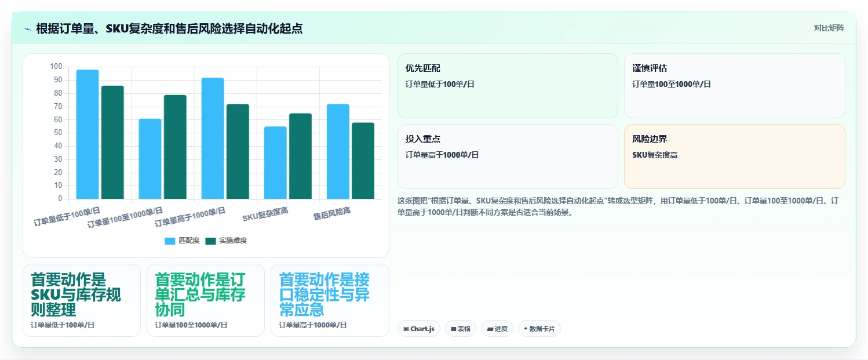
Task: Click the green 实施难度 legend color box
Action: 210,241
